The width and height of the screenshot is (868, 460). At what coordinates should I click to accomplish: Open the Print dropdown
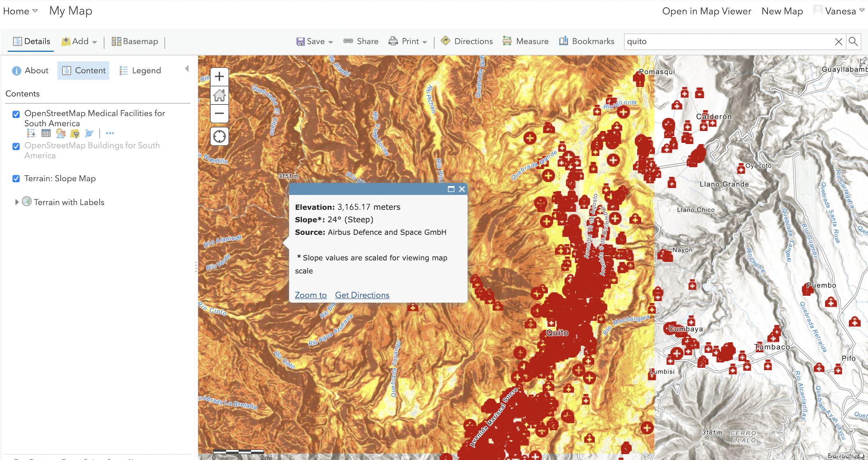click(x=407, y=41)
